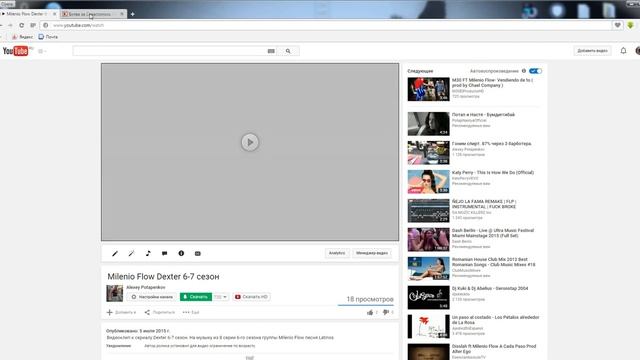Viewport: 640px width, 360px height.
Task: Open a new browser tab
Action: [x=133, y=14]
